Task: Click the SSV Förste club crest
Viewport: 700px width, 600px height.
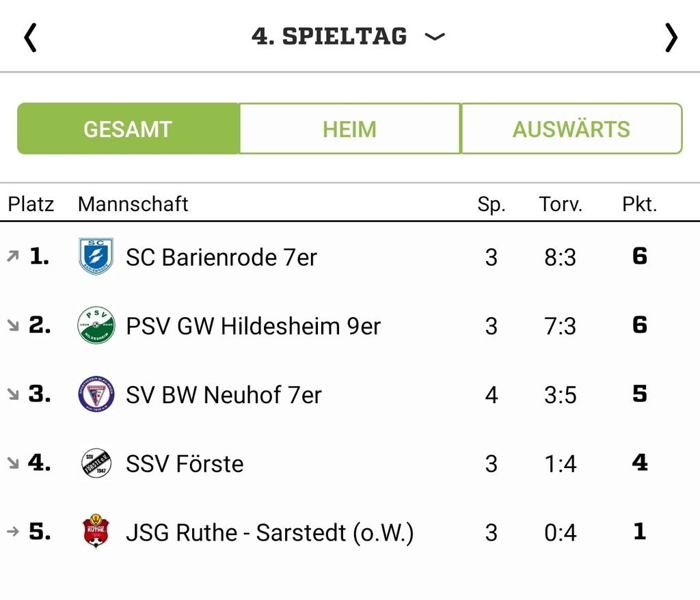Action: pos(96,463)
